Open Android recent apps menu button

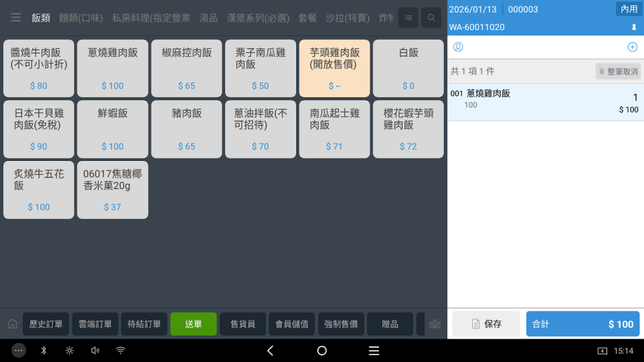[x=374, y=351]
